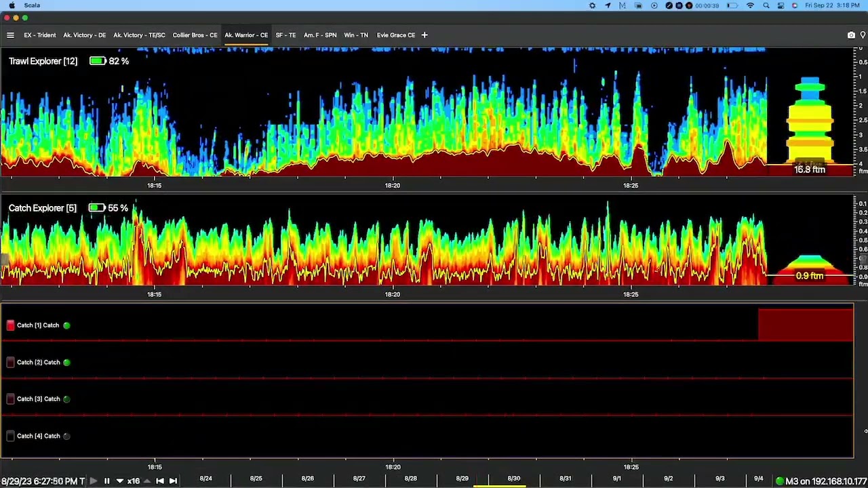The width and height of the screenshot is (868, 488).
Task: Click the 8/29/23 6:27:50 PM replay timestamp
Action: tap(43, 481)
